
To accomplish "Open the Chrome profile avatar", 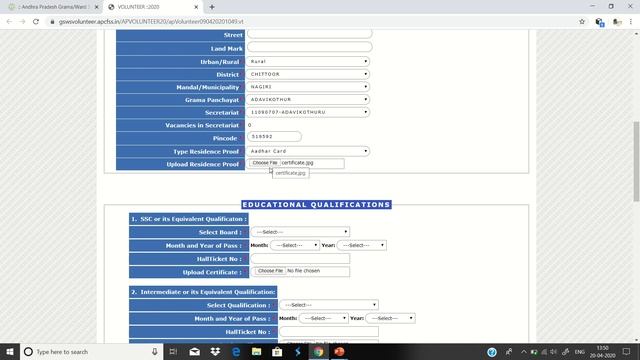I will click(617, 22).
